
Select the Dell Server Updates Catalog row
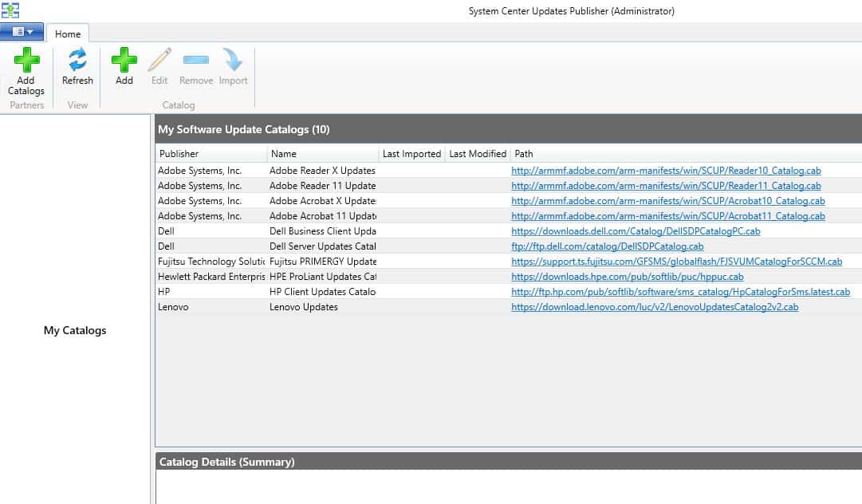pos(509,246)
